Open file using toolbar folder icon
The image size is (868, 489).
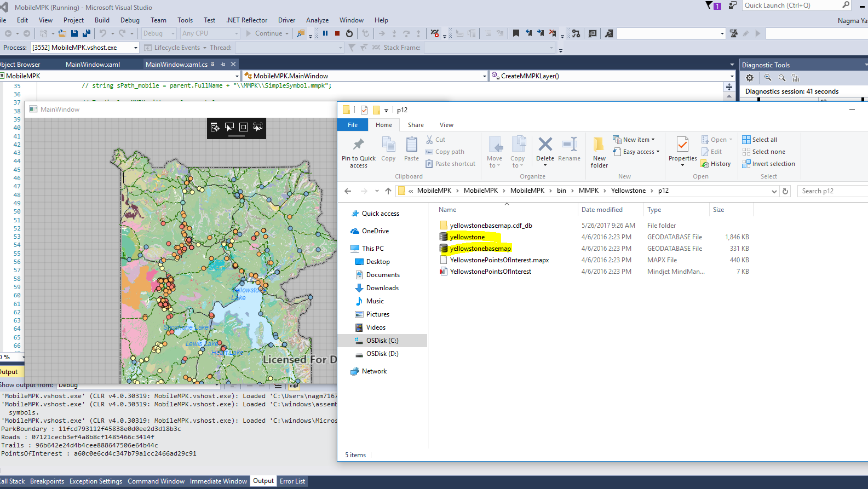click(x=62, y=33)
